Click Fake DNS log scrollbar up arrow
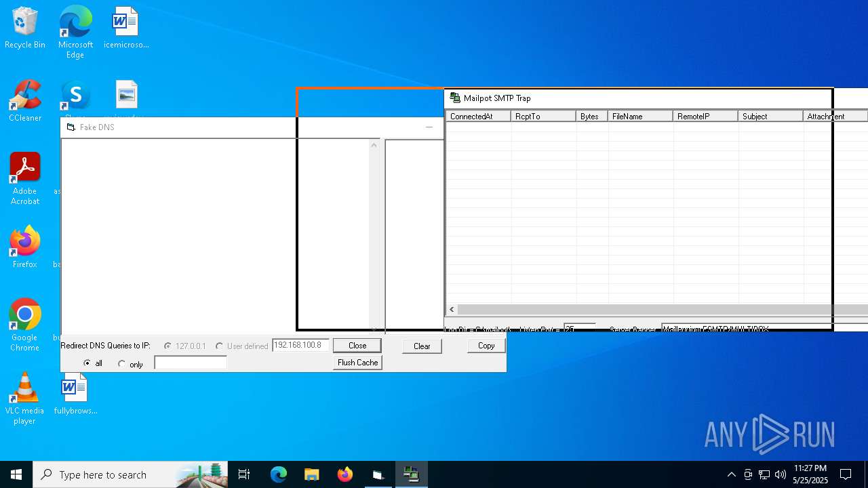Image resolution: width=868 pixels, height=488 pixels. coord(374,145)
